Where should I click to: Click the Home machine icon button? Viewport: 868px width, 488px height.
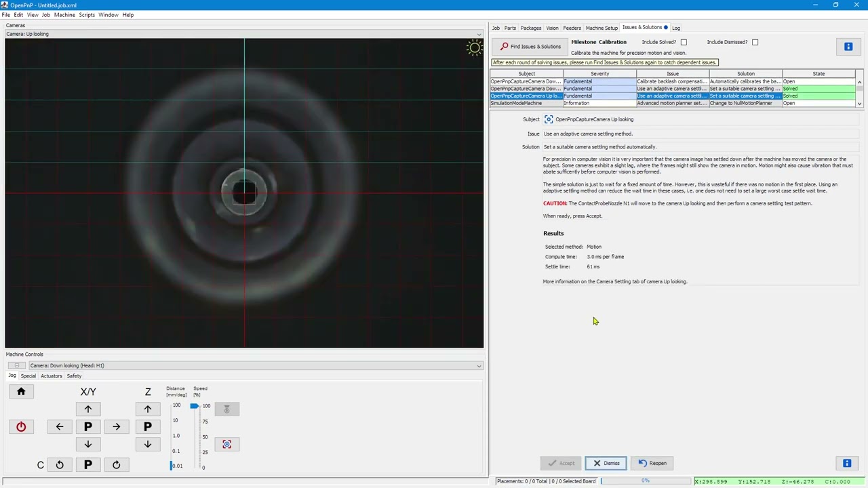pos(21,392)
